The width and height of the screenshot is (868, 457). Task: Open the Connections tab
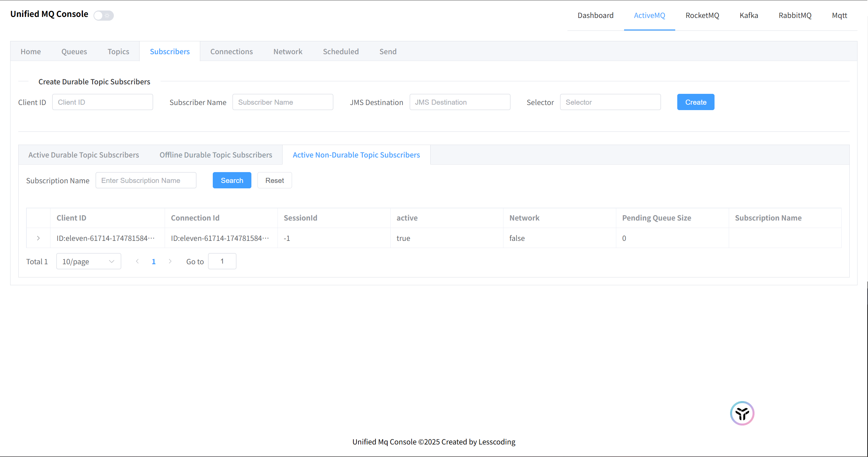[x=231, y=51]
